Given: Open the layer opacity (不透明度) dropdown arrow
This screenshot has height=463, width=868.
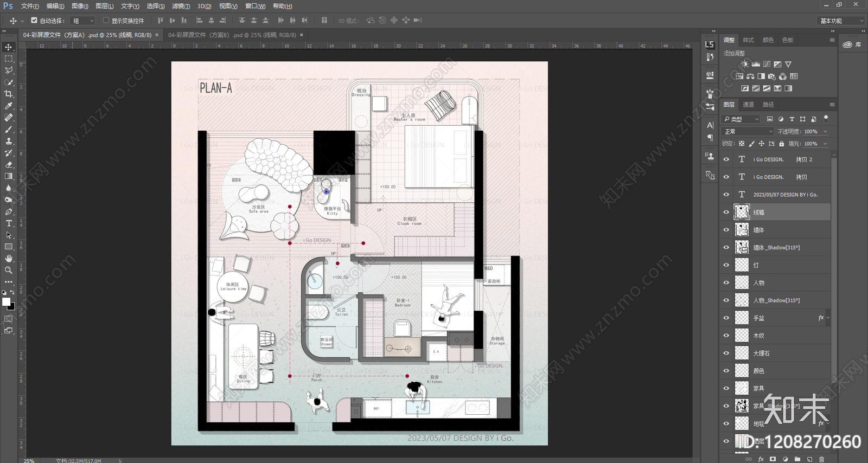Looking at the screenshot, I should (x=825, y=132).
